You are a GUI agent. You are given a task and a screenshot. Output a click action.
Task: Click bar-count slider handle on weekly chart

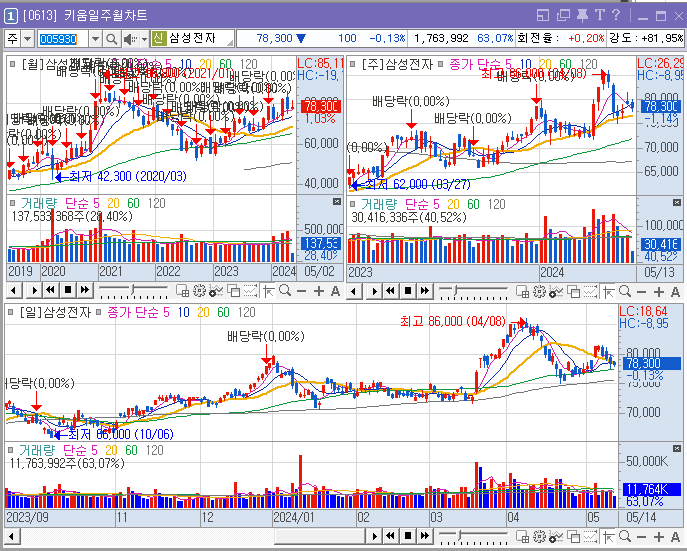point(455,290)
